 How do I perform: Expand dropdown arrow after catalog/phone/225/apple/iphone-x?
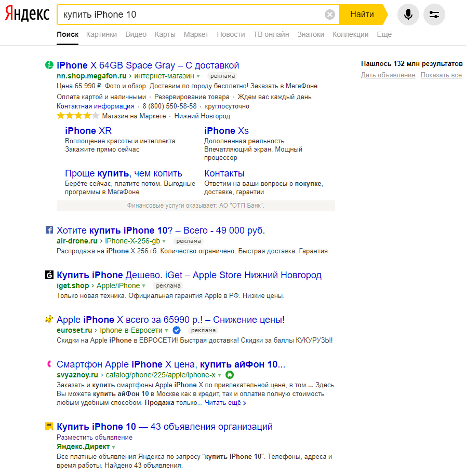coord(219,375)
